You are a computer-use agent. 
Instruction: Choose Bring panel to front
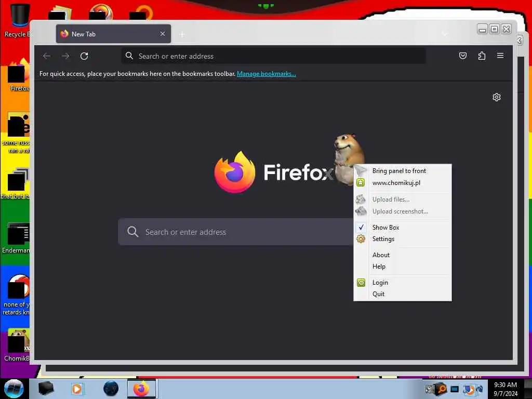[403, 171]
